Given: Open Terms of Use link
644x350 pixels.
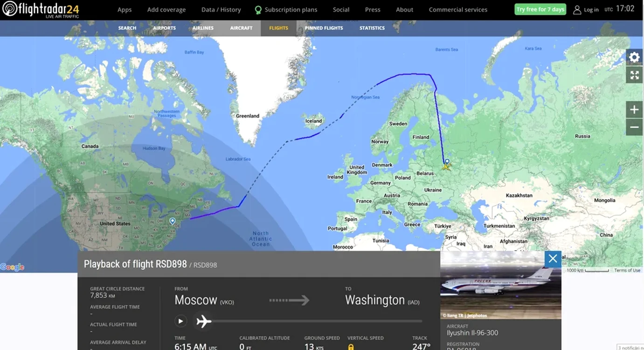Looking at the screenshot, I should (627, 270).
